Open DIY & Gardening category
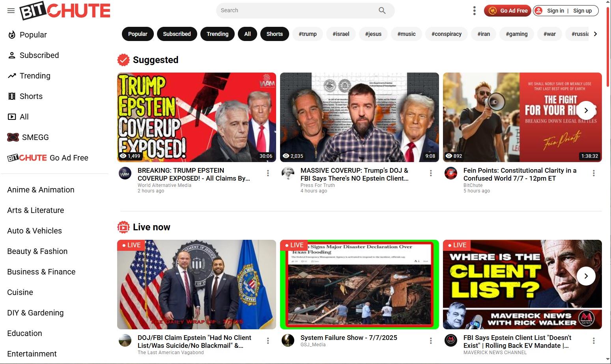Image resolution: width=611 pixels, height=364 pixels. [x=35, y=313]
